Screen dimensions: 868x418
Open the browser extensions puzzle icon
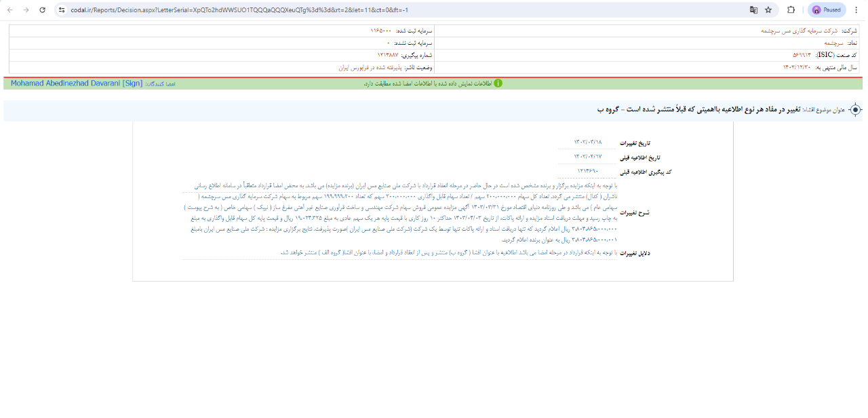tap(791, 10)
